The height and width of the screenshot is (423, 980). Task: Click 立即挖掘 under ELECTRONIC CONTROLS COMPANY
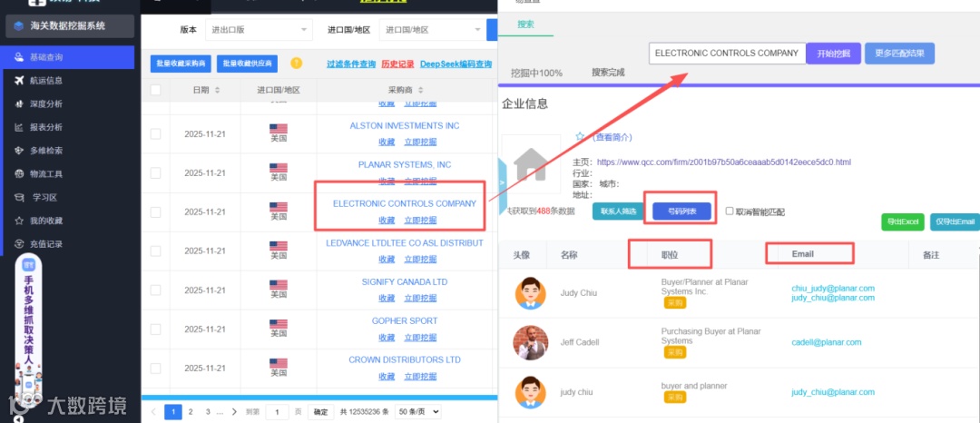coord(421,220)
